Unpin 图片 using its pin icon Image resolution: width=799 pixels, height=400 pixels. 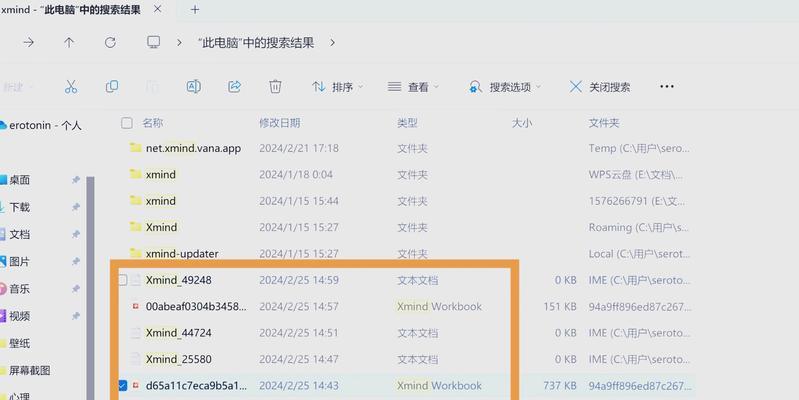coord(76,261)
